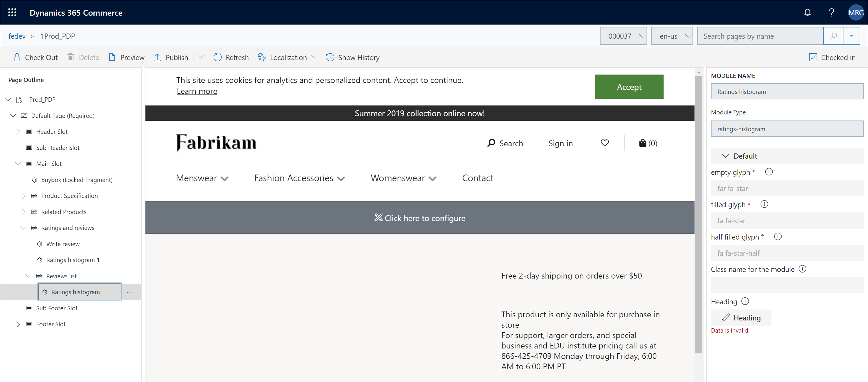This screenshot has height=382, width=868.
Task: Click the Heading edit pencil icon
Action: pos(726,317)
